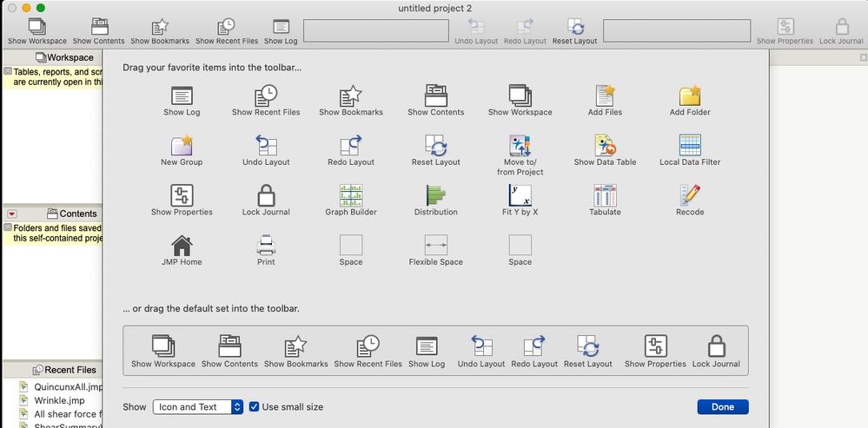Uncheck the Use small size checkbox
Viewport: 868px width, 428px height.
coord(254,407)
